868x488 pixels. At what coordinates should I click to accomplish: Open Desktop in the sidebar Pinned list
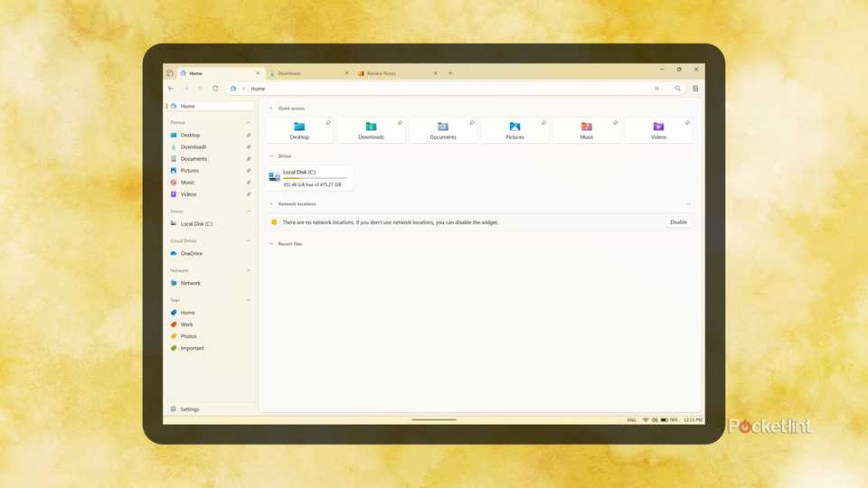[211, 135]
